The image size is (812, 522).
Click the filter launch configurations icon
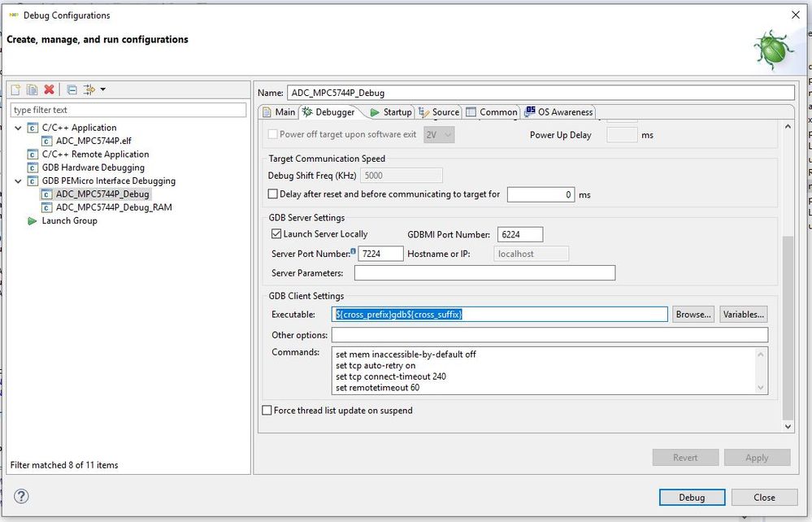pos(89,89)
